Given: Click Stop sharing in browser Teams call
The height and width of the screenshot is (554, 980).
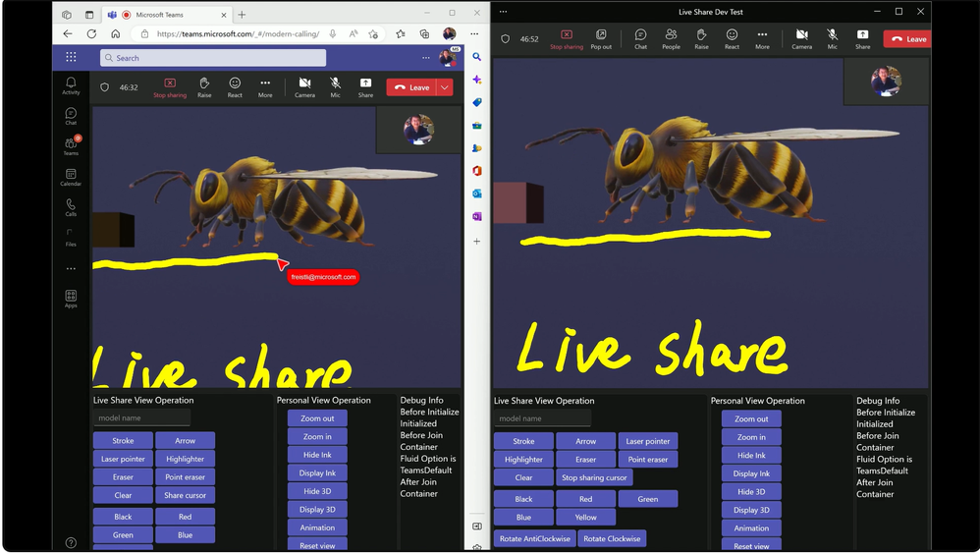Looking at the screenshot, I should point(170,87).
